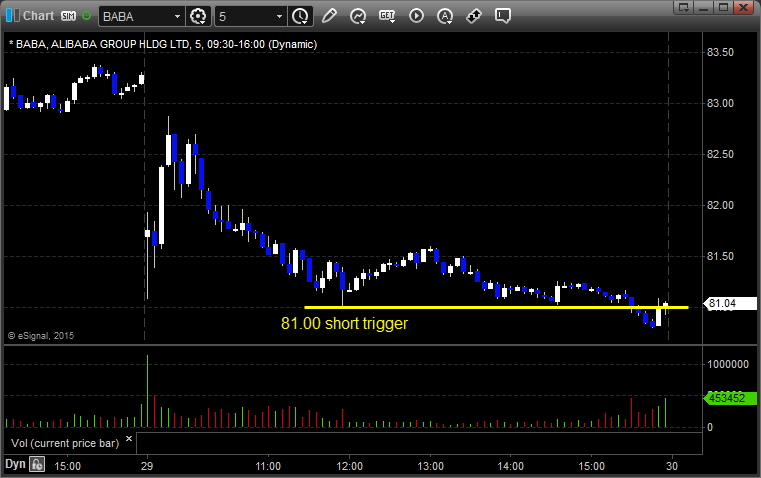761x478 pixels.
Task: Toggle the SIM simulation mode badge
Action: pyautogui.click(x=68, y=16)
